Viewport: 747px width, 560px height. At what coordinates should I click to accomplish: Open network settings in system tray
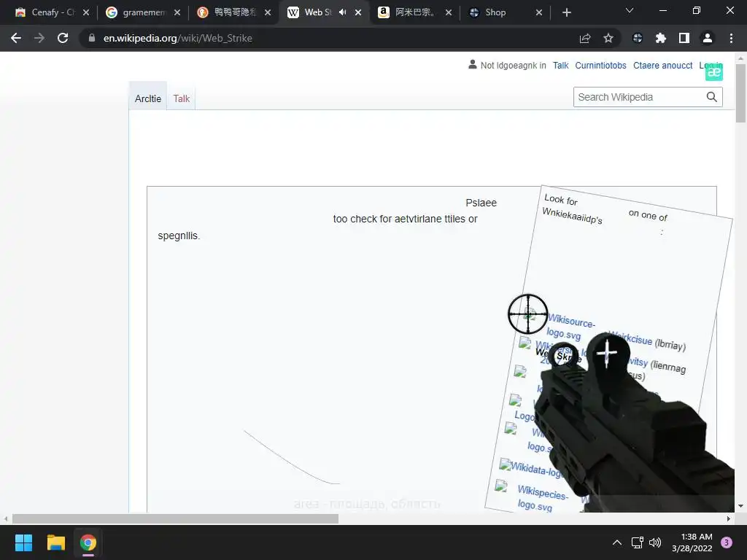(x=637, y=542)
